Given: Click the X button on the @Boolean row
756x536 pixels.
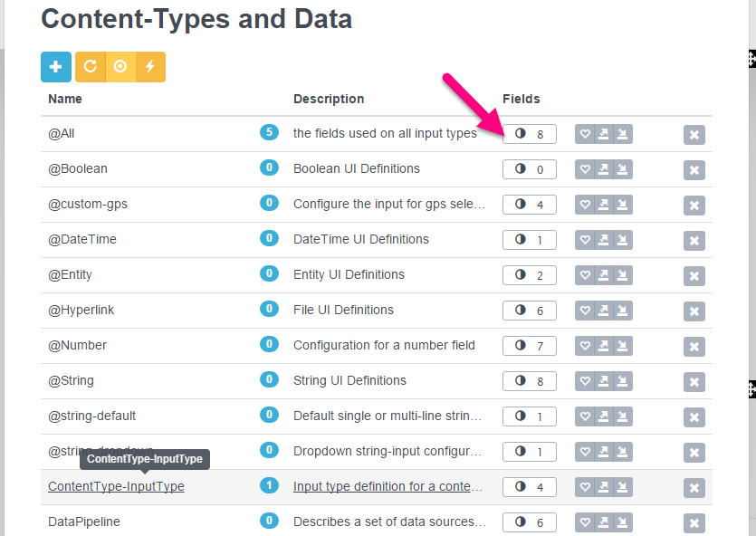Looking at the screenshot, I should 694,168.
